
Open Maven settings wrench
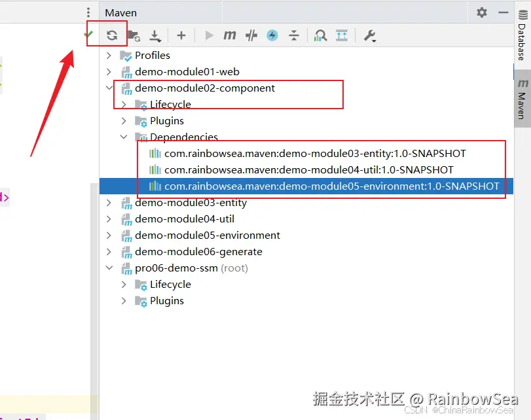(370, 35)
